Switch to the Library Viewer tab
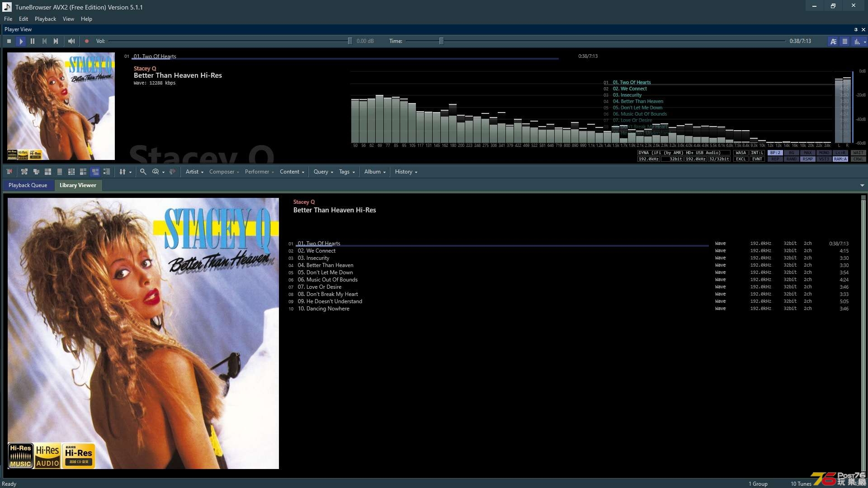Screen dimensions: 868x488 tap(78, 185)
